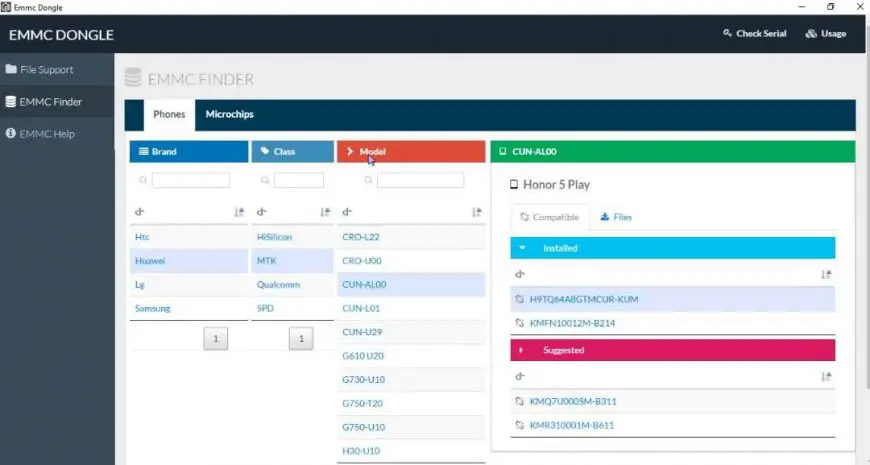Select Samsung in the Brand list
This screenshot has height=465, width=870.
189,309
